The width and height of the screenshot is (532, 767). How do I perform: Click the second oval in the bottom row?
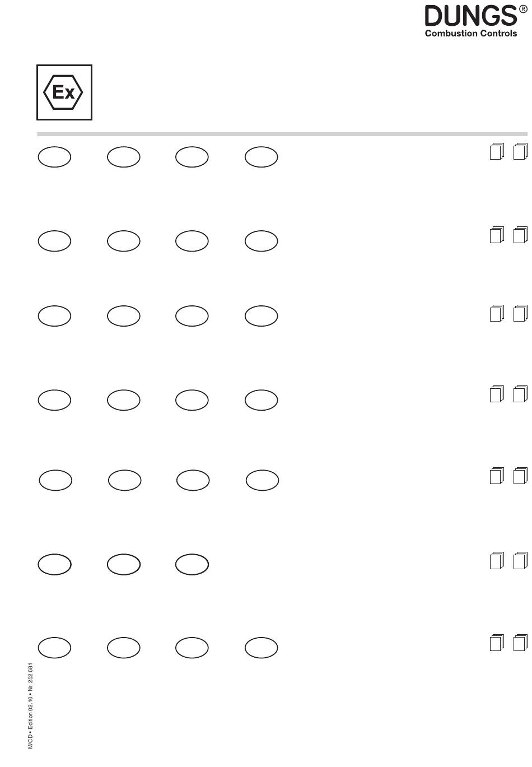tap(123, 648)
